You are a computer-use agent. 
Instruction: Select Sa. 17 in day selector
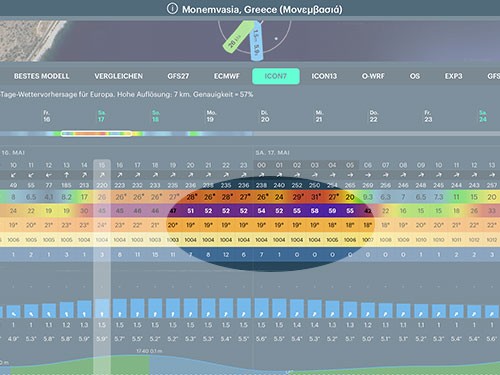point(101,116)
